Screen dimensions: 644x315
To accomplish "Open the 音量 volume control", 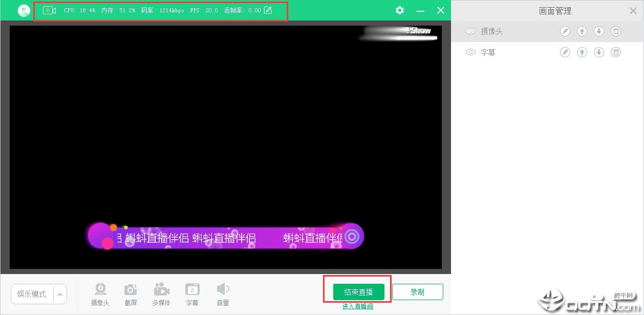I will click(223, 295).
